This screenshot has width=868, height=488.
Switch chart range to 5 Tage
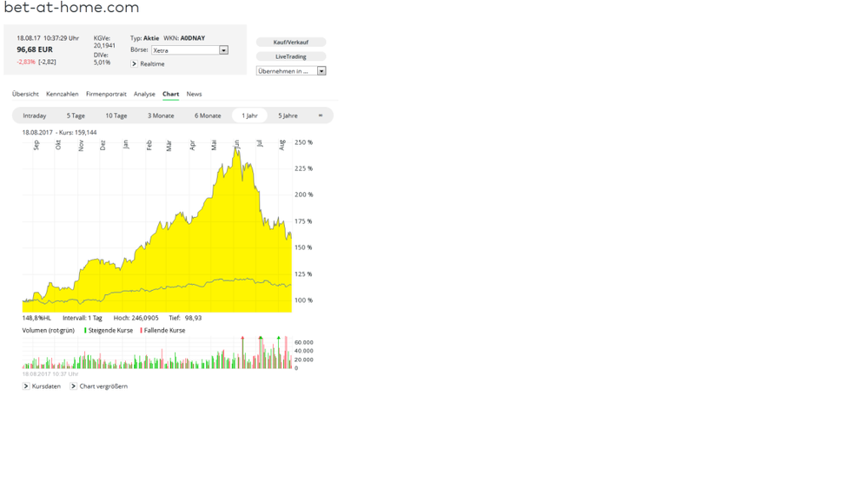(x=76, y=115)
